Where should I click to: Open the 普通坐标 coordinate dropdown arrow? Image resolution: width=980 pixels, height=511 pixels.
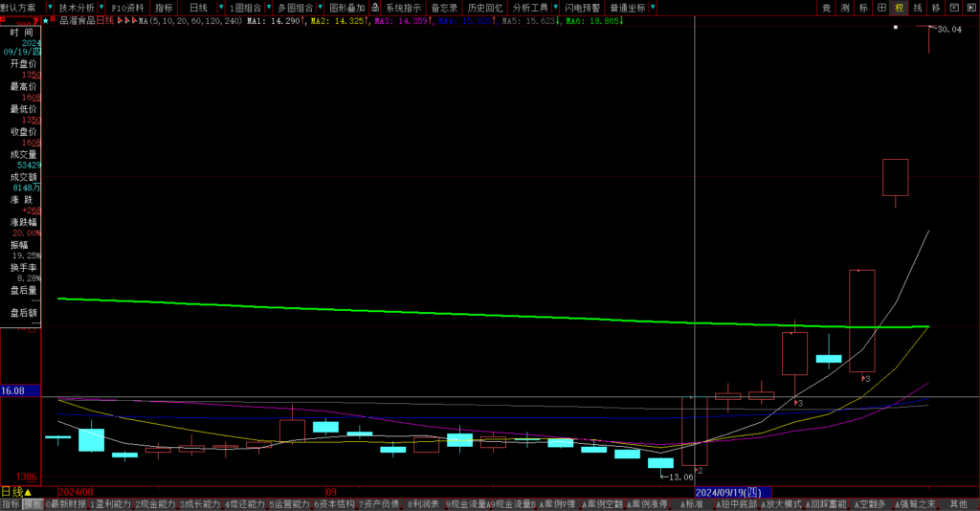click(652, 8)
